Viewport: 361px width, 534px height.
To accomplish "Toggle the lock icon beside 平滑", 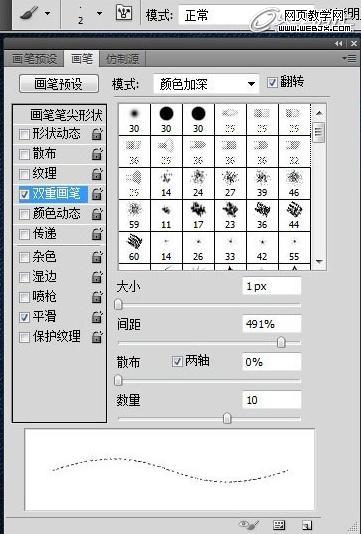I will point(97,317).
